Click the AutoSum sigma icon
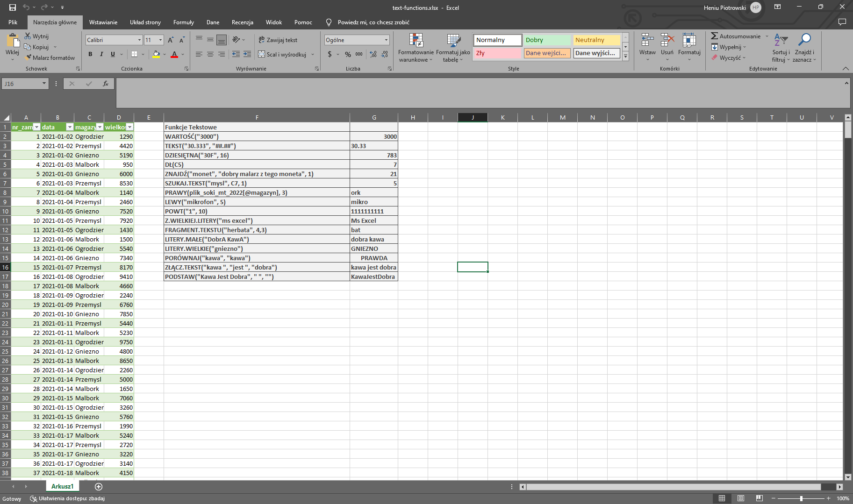Screen dimensions: 853x504 [714, 36]
